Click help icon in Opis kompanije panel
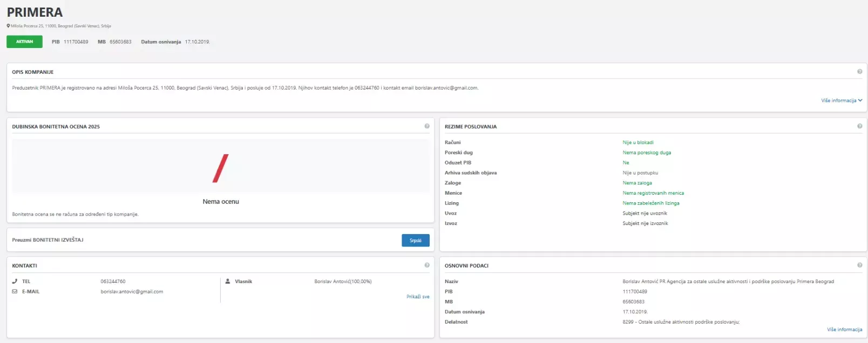This screenshot has height=343, width=868. tap(859, 72)
